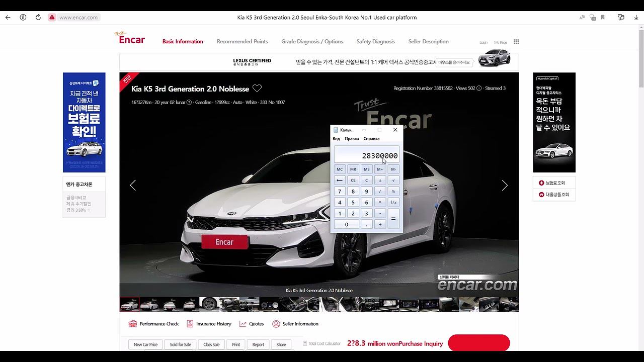This screenshot has width=644, height=362.
Task: Open the Yandex home icon beside back arrow
Action: 23,17
